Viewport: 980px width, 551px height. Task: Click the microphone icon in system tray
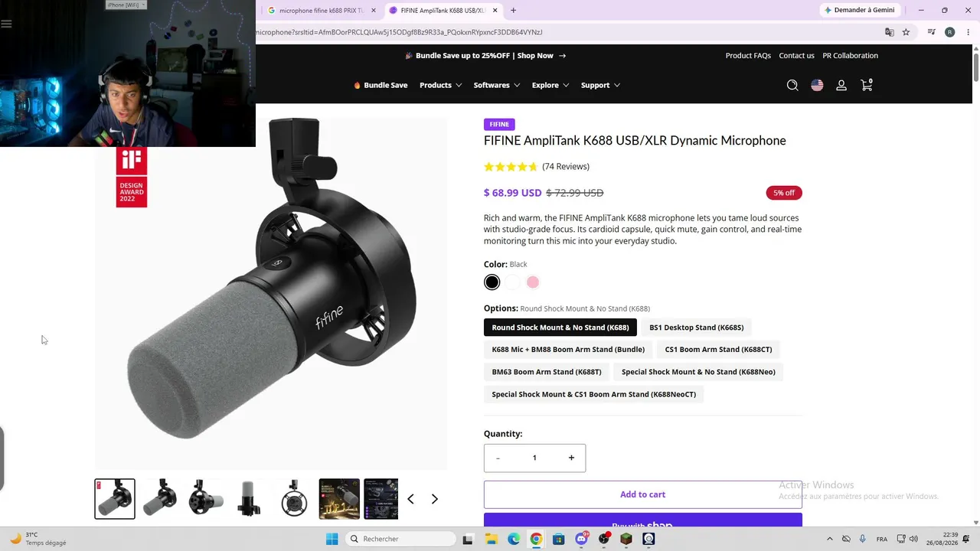863,539
